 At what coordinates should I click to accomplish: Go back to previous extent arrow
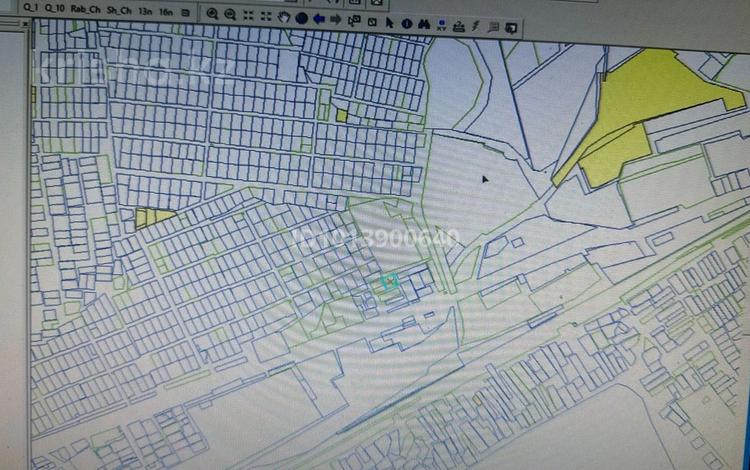click(319, 19)
